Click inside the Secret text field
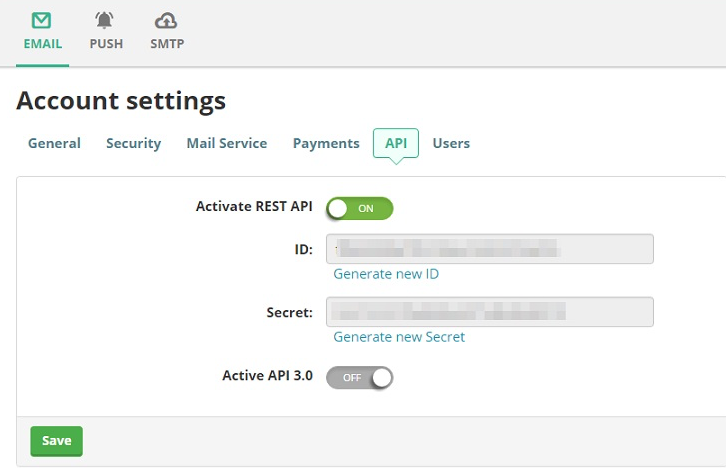 490,312
